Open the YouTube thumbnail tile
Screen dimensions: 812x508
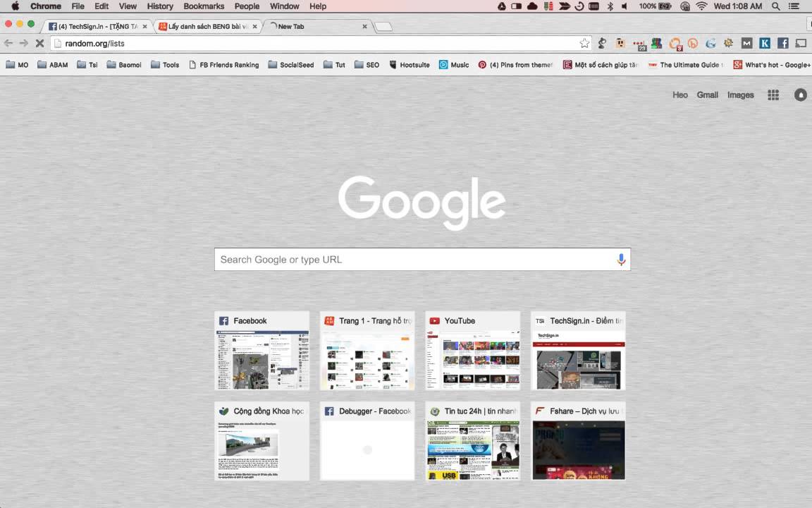473,351
